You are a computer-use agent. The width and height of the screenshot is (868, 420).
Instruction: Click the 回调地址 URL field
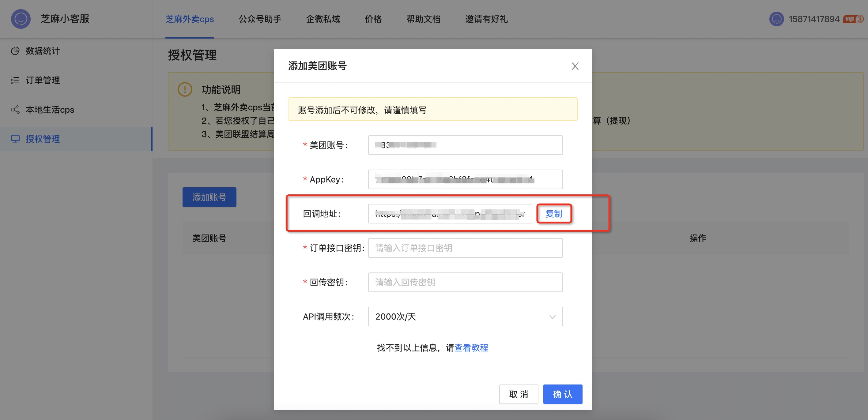coord(450,214)
